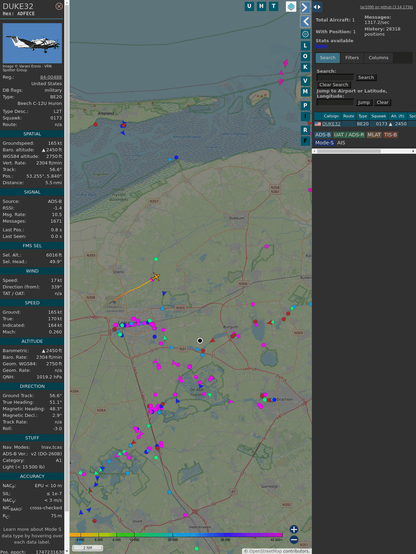Select the DUKE32 aircraft marker on map

[156, 277]
